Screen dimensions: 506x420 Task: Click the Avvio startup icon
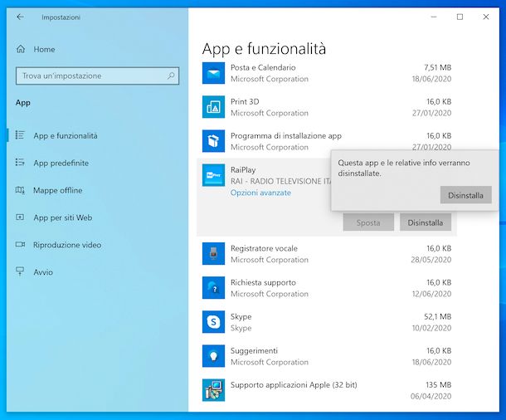click(20, 271)
